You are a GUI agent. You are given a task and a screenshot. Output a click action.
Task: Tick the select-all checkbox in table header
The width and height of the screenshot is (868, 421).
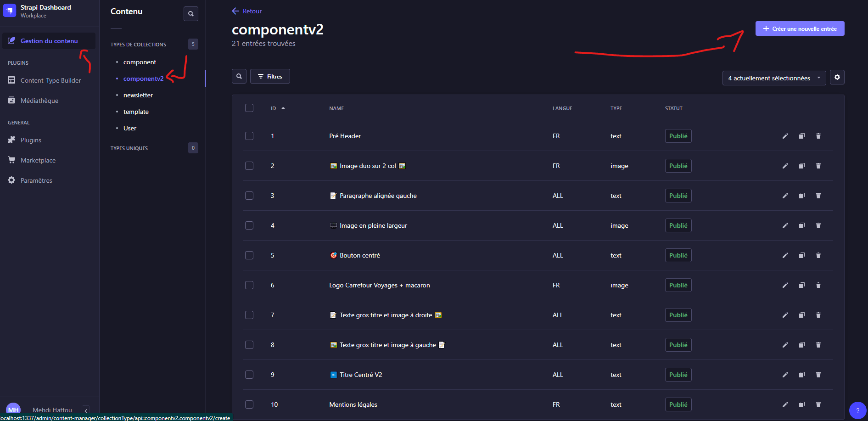(249, 108)
